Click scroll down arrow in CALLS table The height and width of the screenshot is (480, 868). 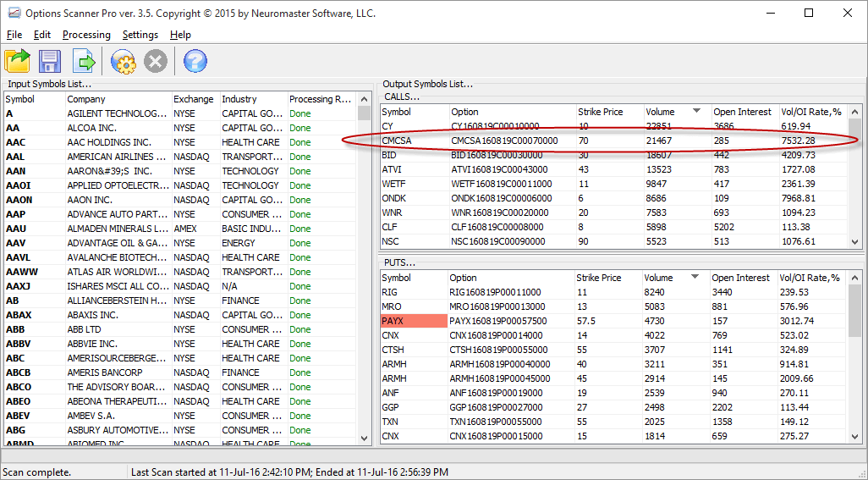[855, 242]
